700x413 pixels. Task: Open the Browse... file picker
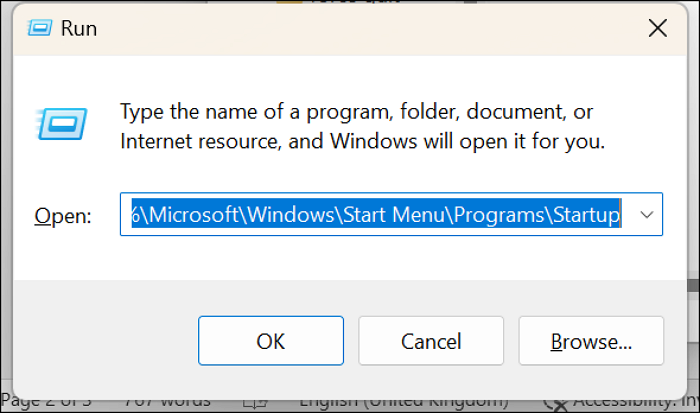tap(591, 341)
